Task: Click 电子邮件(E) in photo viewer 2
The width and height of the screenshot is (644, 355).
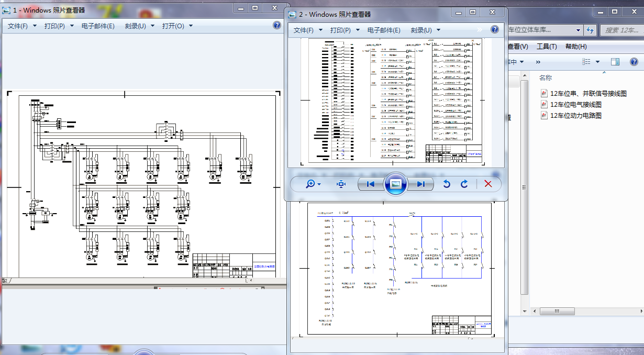Action: [384, 30]
